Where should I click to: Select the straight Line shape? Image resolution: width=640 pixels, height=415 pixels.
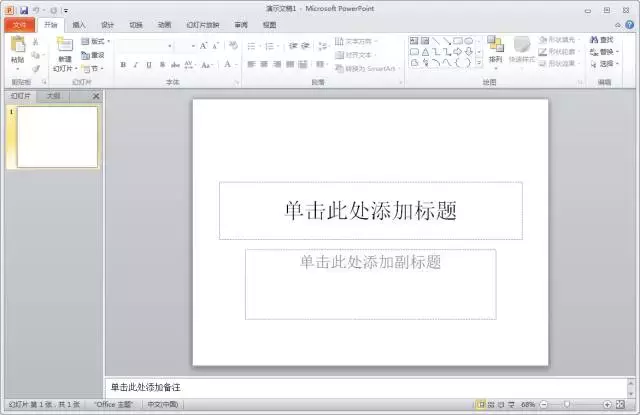point(436,41)
